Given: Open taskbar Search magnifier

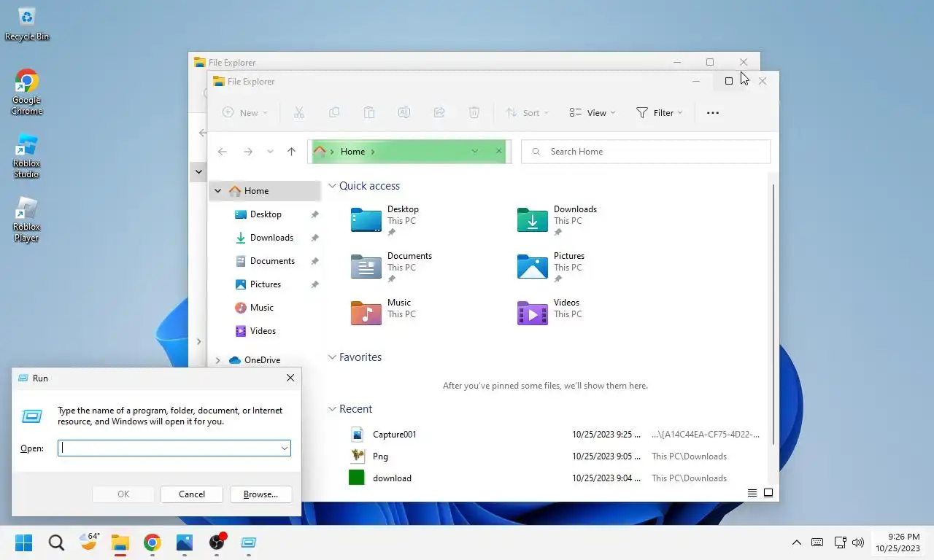Looking at the screenshot, I should pyautogui.click(x=56, y=542).
